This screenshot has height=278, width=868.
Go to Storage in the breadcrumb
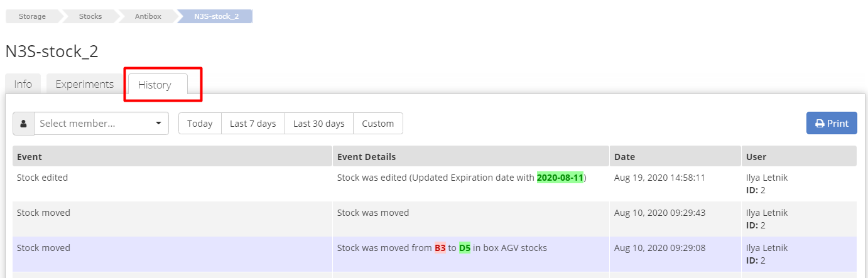(x=31, y=16)
